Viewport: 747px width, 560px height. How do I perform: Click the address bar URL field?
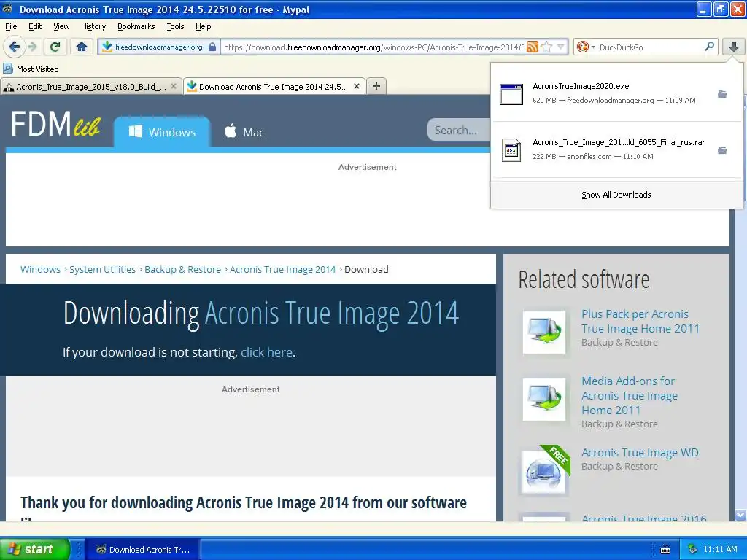pyautogui.click(x=373, y=47)
